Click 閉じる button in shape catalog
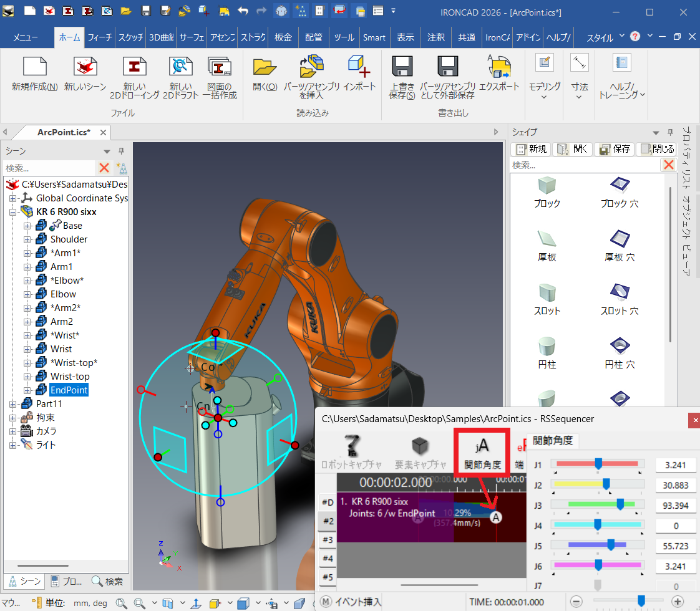700x611 pixels. click(x=657, y=149)
